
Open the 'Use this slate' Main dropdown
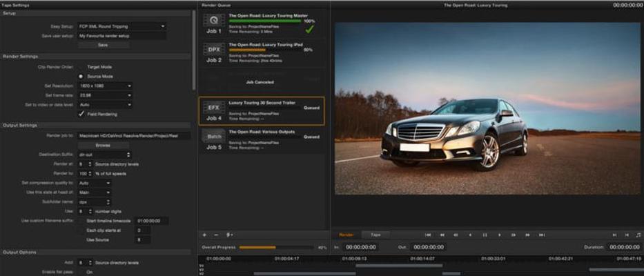point(95,193)
